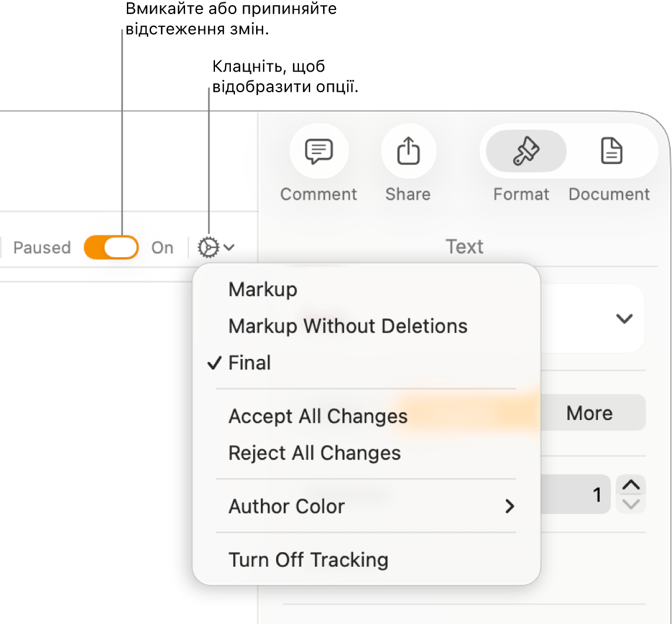This screenshot has height=625, width=672.
Task: Open the paragraph style dropdown chevron
Action: [x=624, y=318]
